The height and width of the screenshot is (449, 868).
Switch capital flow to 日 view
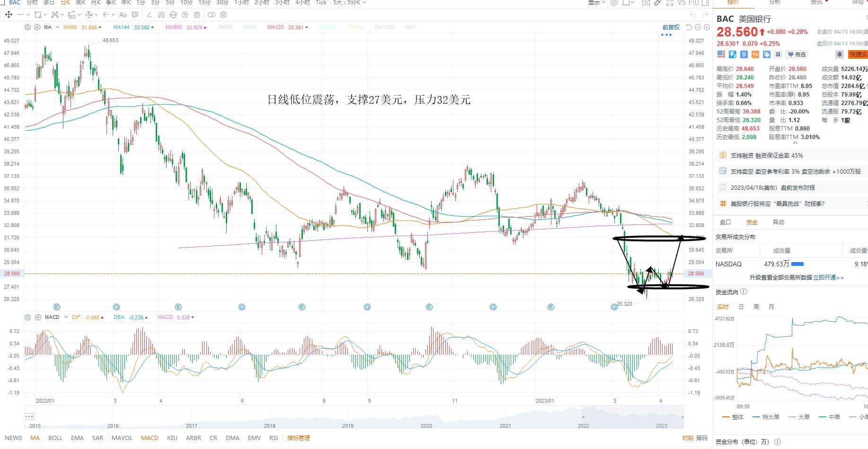pyautogui.click(x=741, y=307)
